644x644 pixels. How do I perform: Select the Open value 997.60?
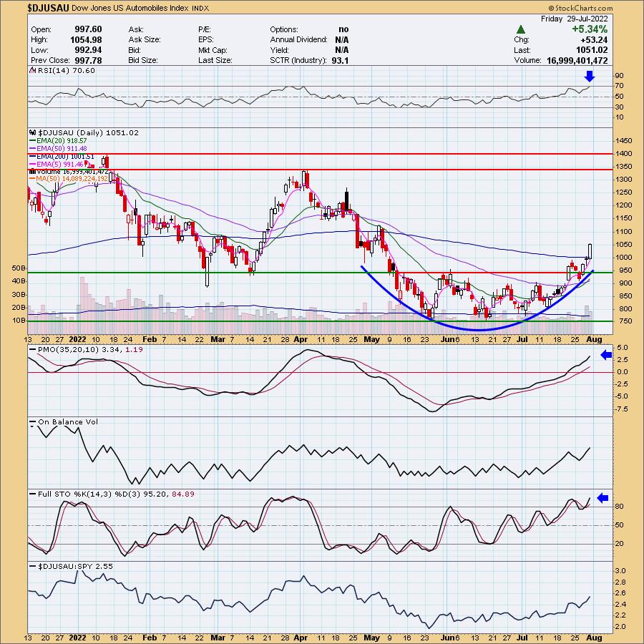(x=88, y=29)
